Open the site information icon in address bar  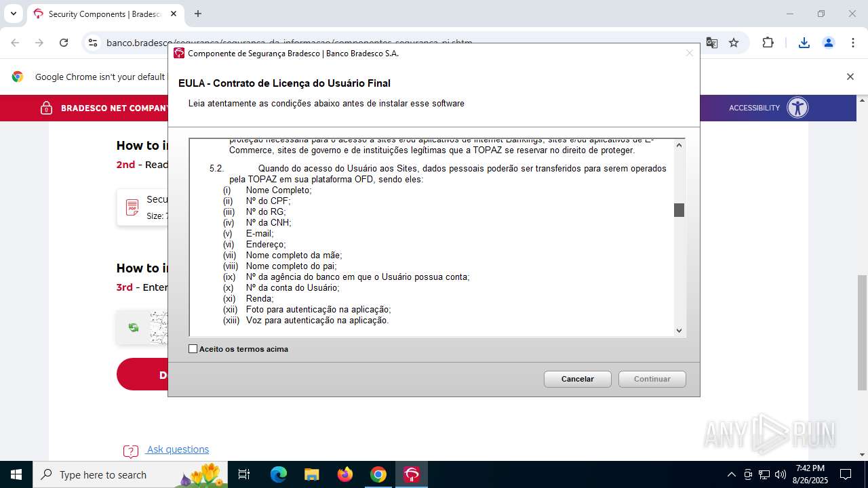[x=93, y=43]
